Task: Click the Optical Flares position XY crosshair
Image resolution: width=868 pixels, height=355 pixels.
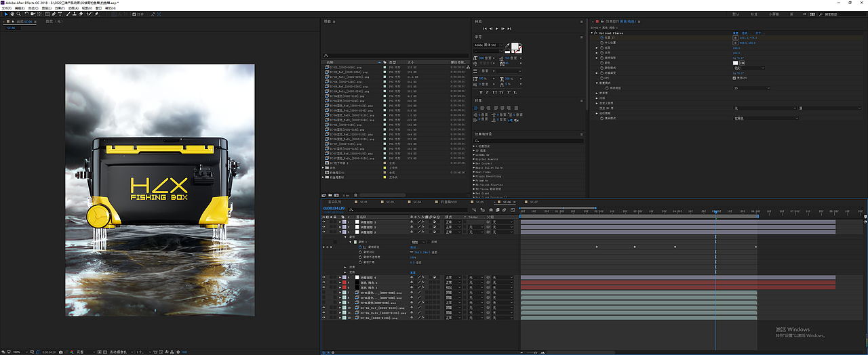Action: point(735,38)
